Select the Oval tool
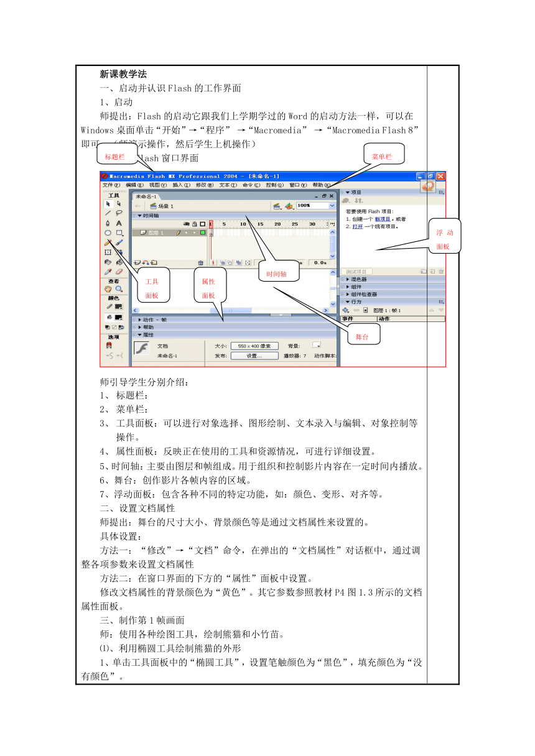Image resolution: width=535 pixels, height=756 pixels. (108, 233)
